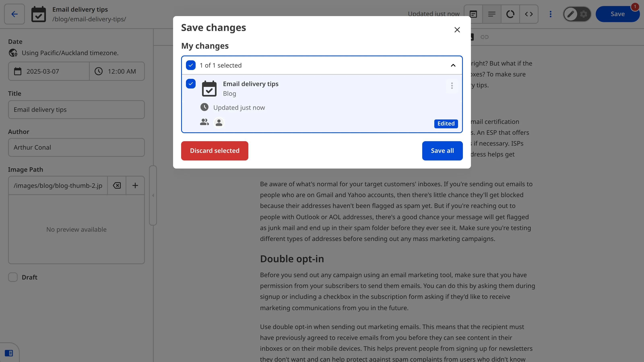Enable the Draft checkbox

13,277
